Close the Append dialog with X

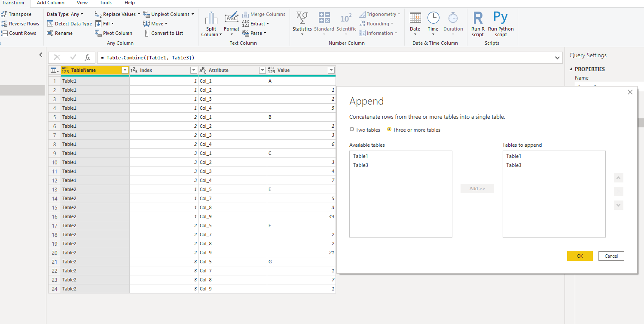630,92
